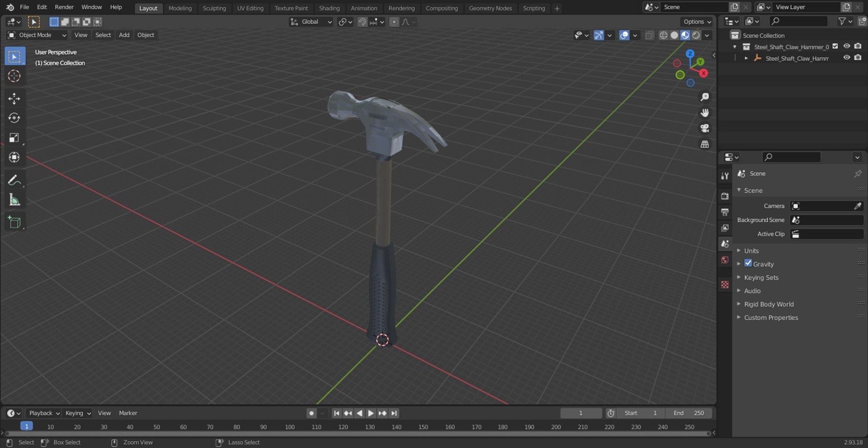
Task: Open the Output properties tab
Action: click(725, 212)
